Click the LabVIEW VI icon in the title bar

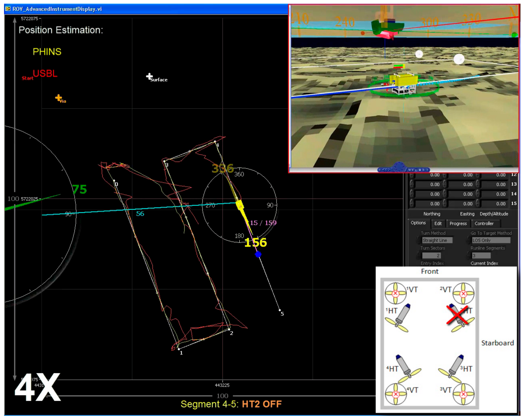pyautogui.click(x=8, y=8)
